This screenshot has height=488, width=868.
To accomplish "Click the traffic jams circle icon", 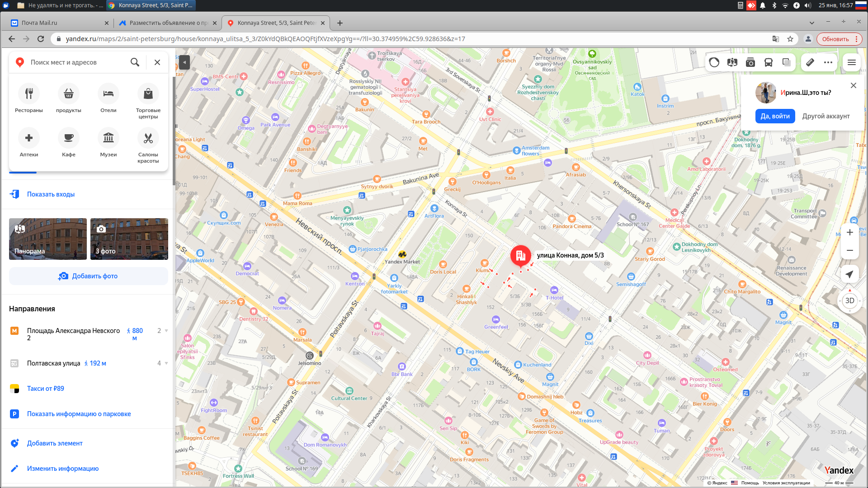I will tap(714, 62).
